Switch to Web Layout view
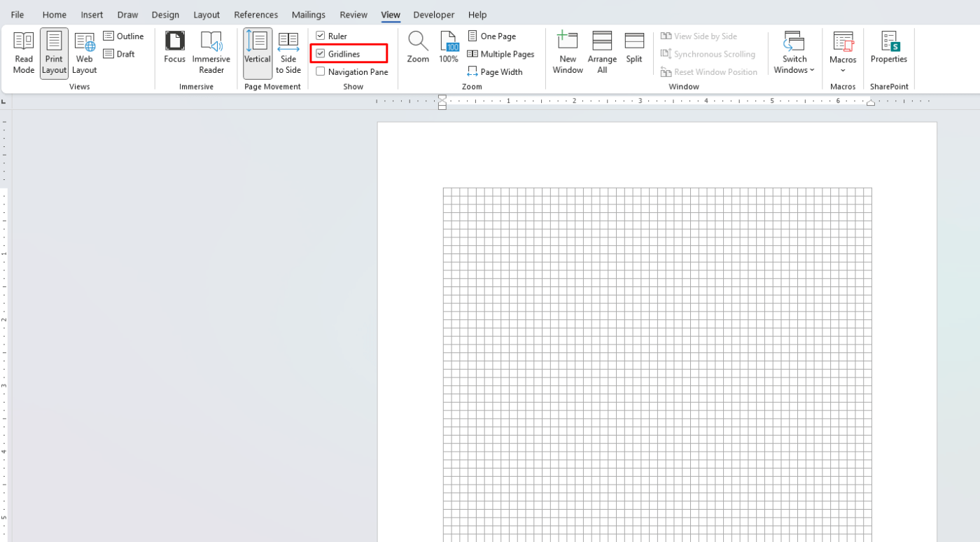Screen dimensions: 980x542 pyautogui.click(x=85, y=53)
